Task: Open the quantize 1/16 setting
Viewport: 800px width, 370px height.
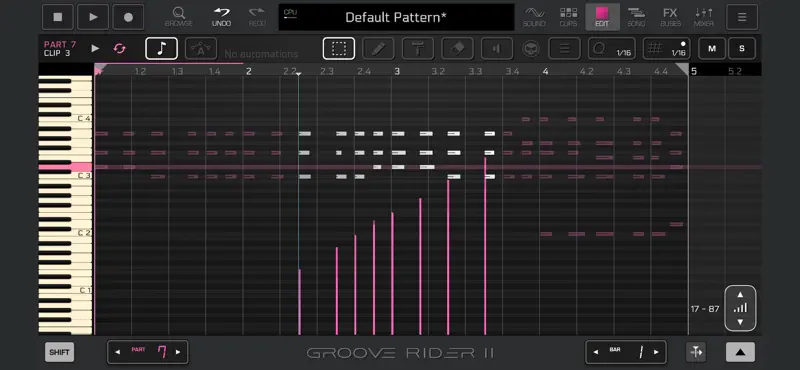Action: [612, 48]
